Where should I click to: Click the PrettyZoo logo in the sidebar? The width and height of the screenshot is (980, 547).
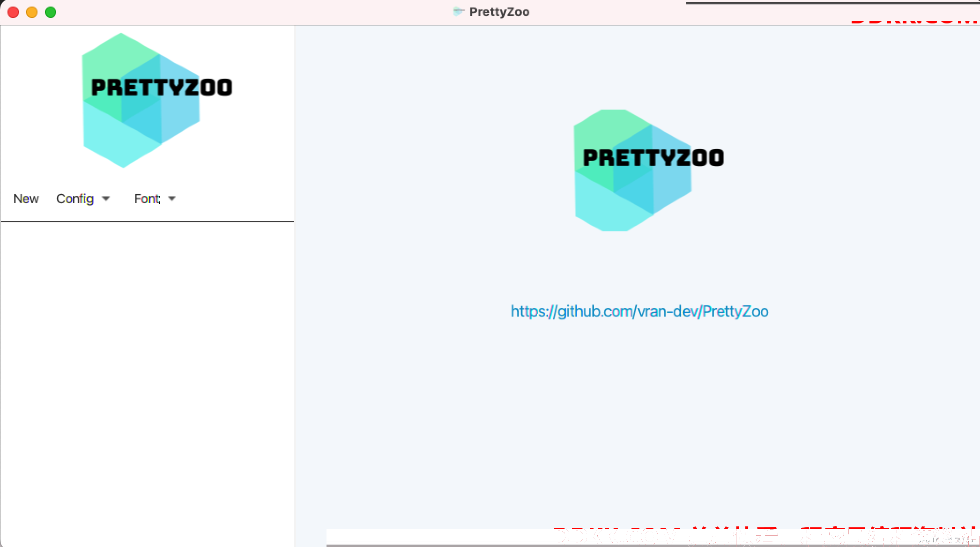157,100
